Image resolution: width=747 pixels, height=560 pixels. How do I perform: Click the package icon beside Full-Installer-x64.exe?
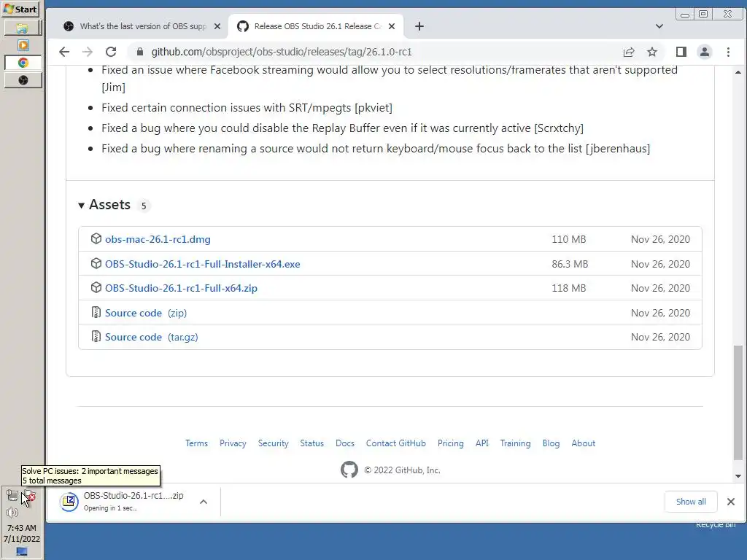click(96, 263)
